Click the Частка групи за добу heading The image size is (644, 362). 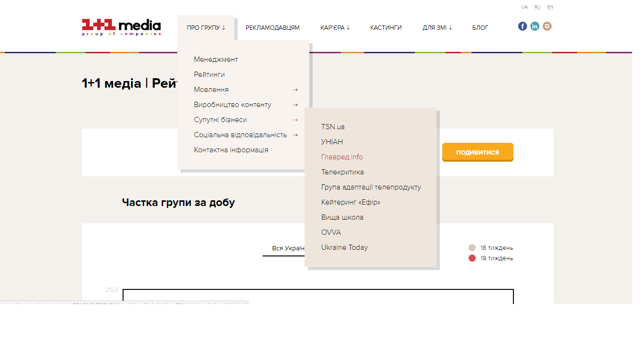click(178, 203)
